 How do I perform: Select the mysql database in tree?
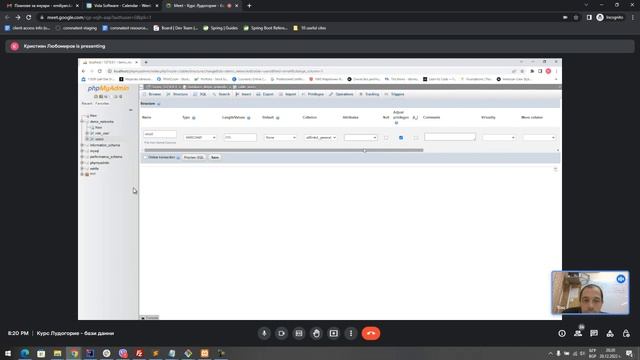(94, 151)
